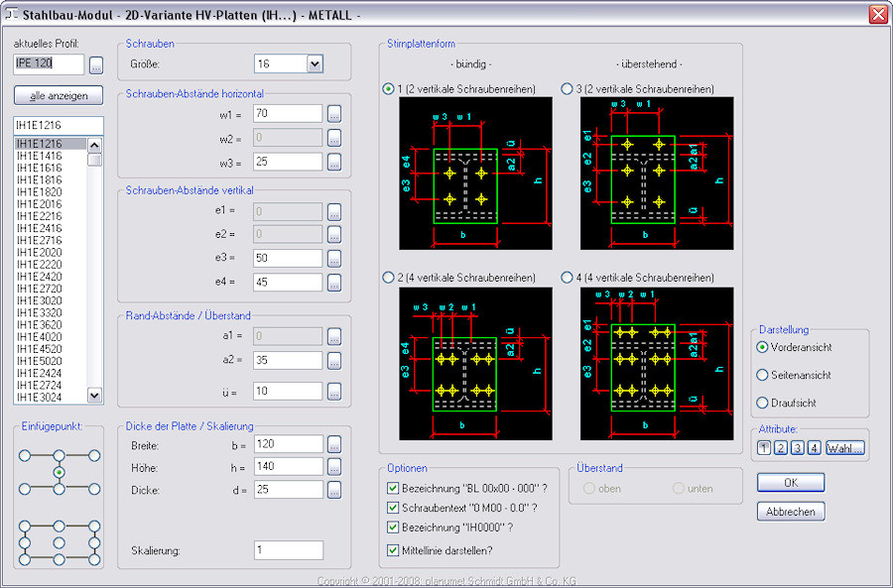This screenshot has height=588, width=893.
Task: Click the '...' button beside w1 field
Action: (334, 114)
